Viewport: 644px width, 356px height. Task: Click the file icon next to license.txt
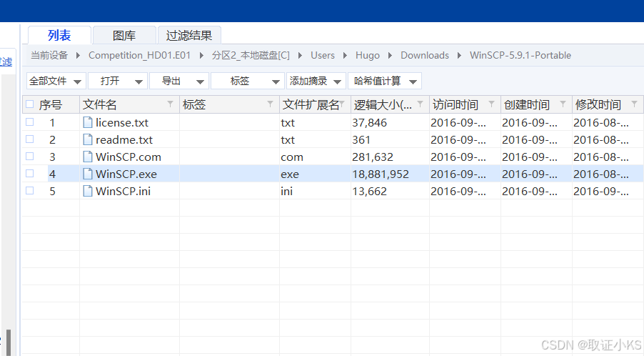88,122
